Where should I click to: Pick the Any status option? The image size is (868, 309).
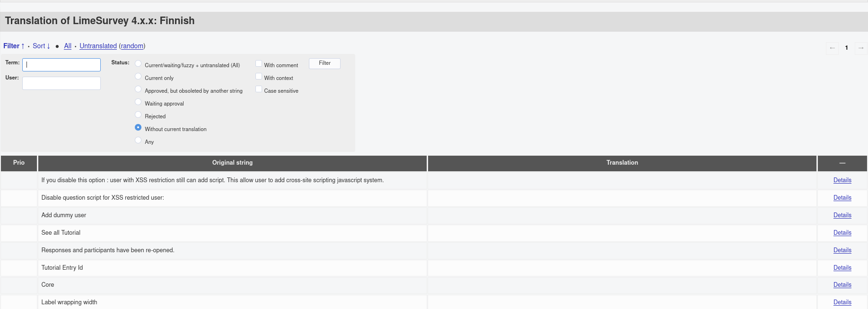coord(138,141)
